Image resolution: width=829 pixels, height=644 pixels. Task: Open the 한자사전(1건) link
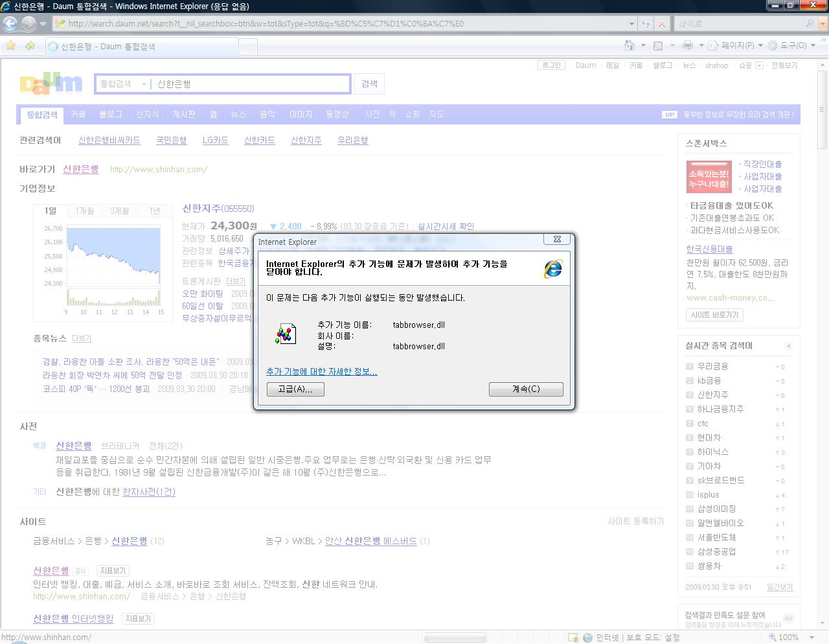tap(149, 492)
